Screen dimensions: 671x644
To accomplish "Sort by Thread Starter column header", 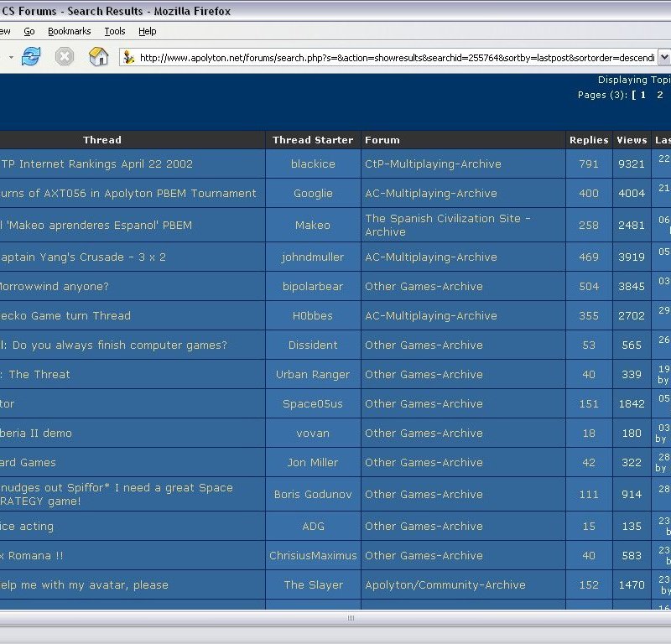I will tap(313, 140).
